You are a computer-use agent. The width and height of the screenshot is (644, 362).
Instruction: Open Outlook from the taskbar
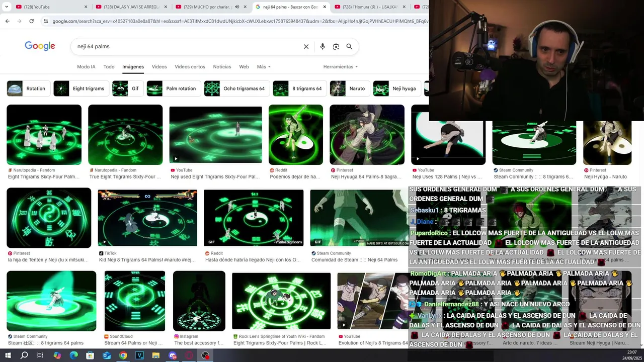point(107,355)
